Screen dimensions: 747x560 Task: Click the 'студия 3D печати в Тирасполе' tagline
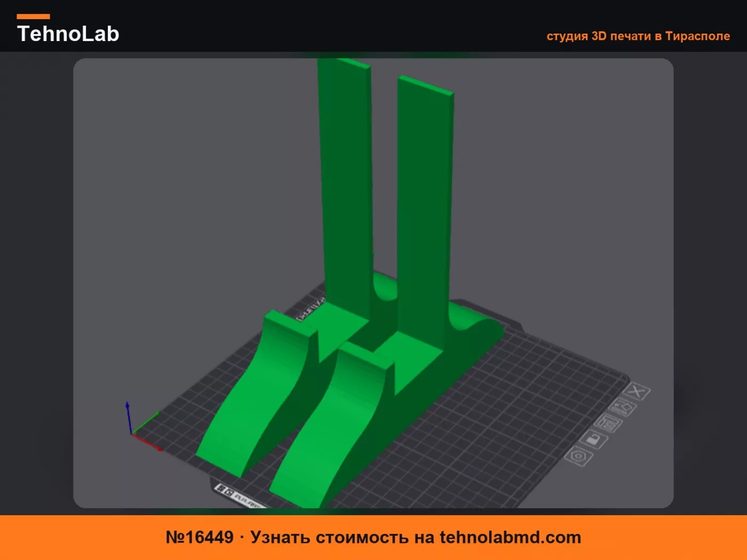pyautogui.click(x=638, y=36)
